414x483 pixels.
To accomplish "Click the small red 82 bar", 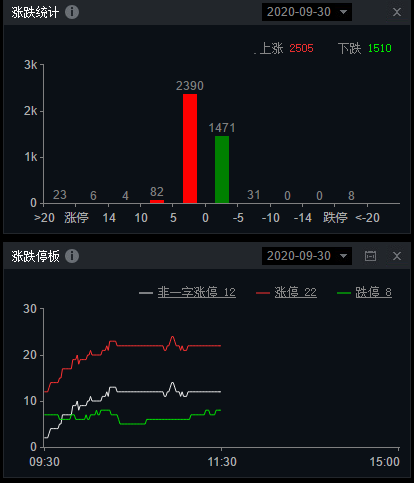I will tap(157, 201).
